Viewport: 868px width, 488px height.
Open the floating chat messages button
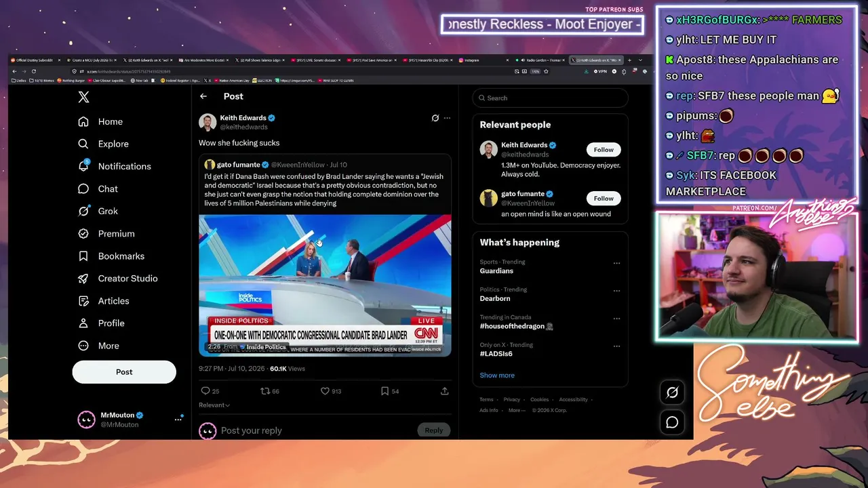(x=672, y=422)
